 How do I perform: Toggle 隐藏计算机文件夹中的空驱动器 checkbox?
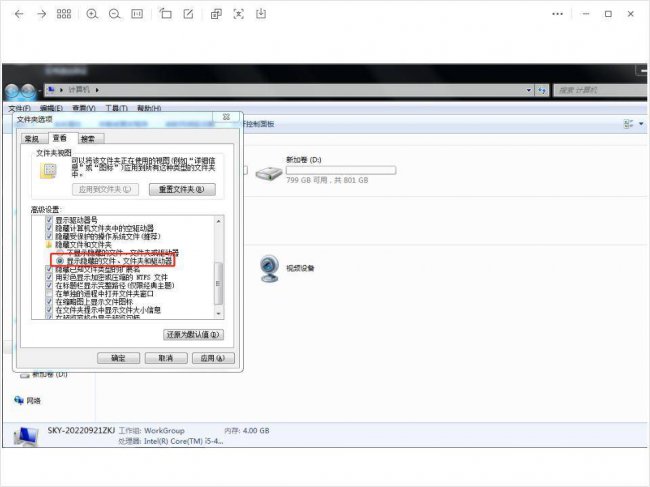[x=49, y=228]
